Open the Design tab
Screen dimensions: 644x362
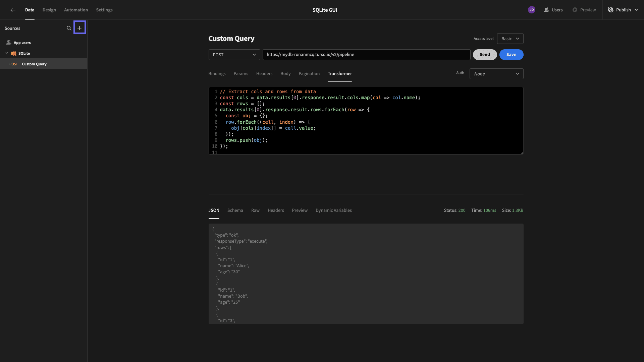(x=49, y=10)
